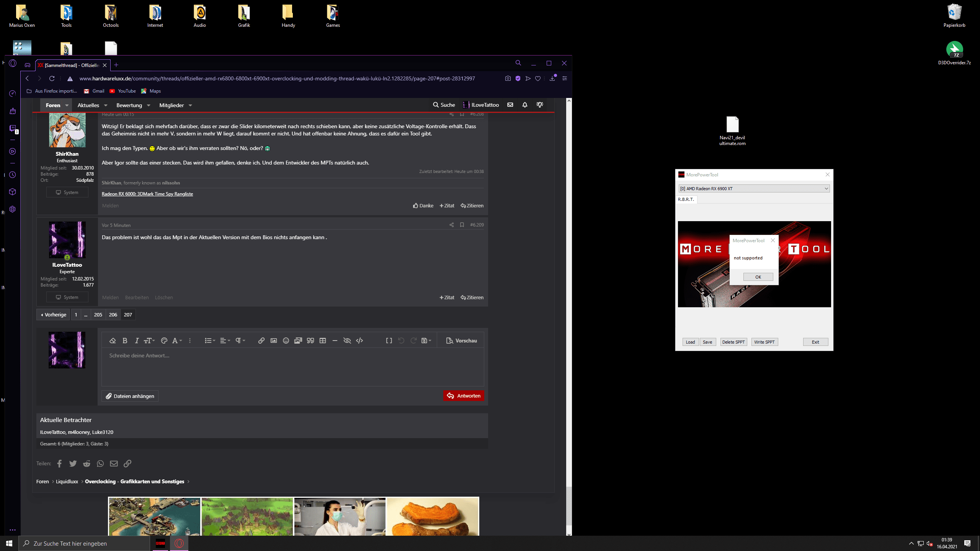
Task: Open the ILoveTattoo account menu
Action: point(481,105)
